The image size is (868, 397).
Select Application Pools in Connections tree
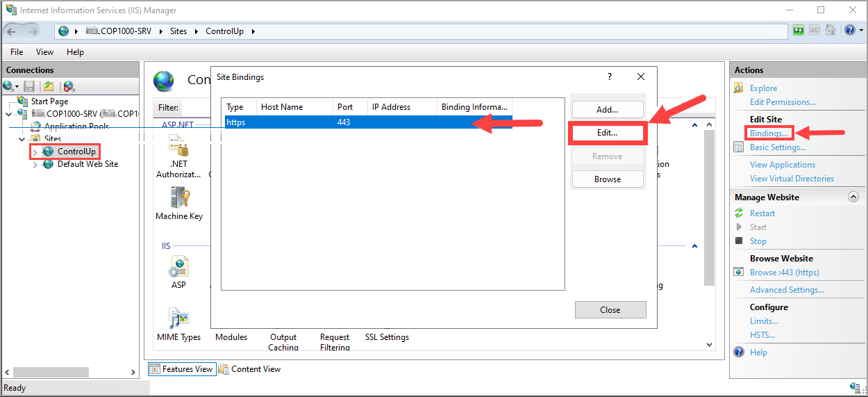[76, 127]
